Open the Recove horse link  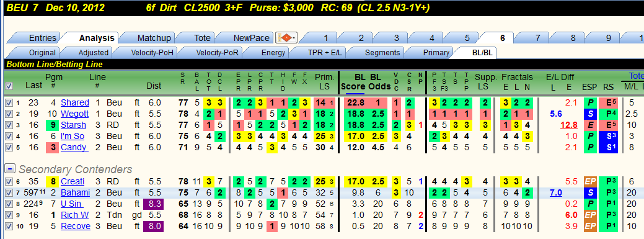(x=76, y=226)
